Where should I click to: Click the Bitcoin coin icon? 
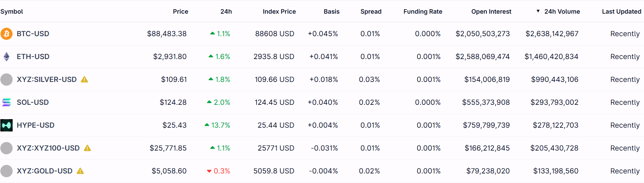pyautogui.click(x=6, y=34)
